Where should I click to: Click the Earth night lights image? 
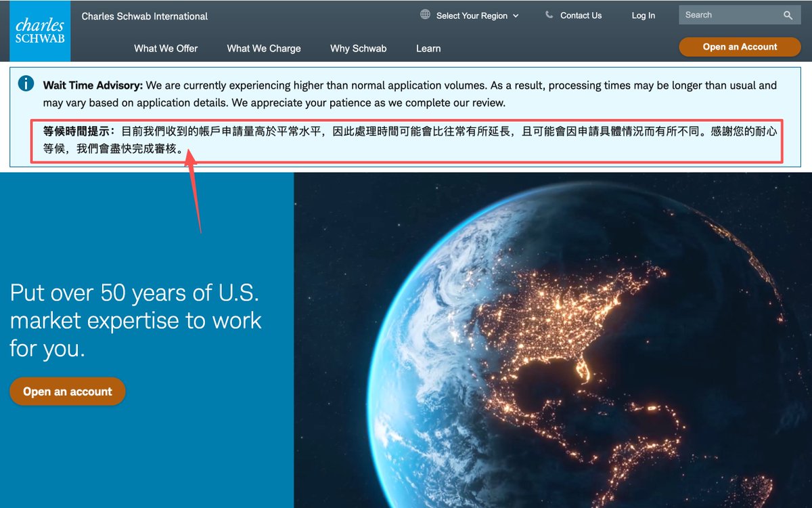click(553, 340)
